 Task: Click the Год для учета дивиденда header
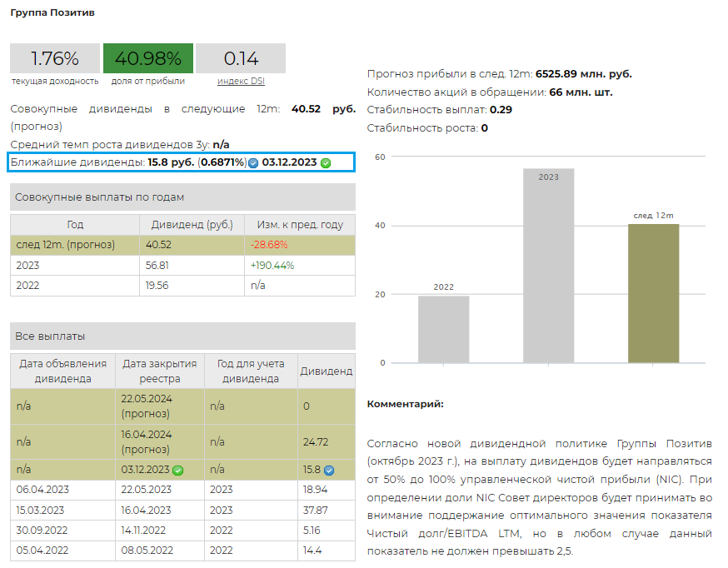[x=251, y=371]
